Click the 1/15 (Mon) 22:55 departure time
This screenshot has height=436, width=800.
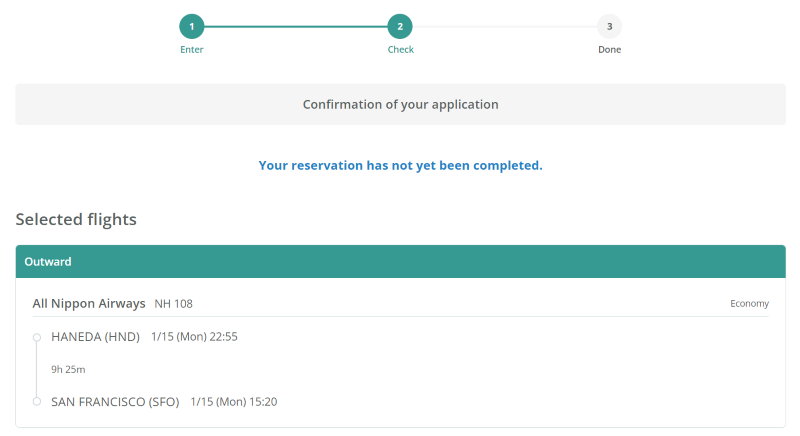pyautogui.click(x=194, y=337)
